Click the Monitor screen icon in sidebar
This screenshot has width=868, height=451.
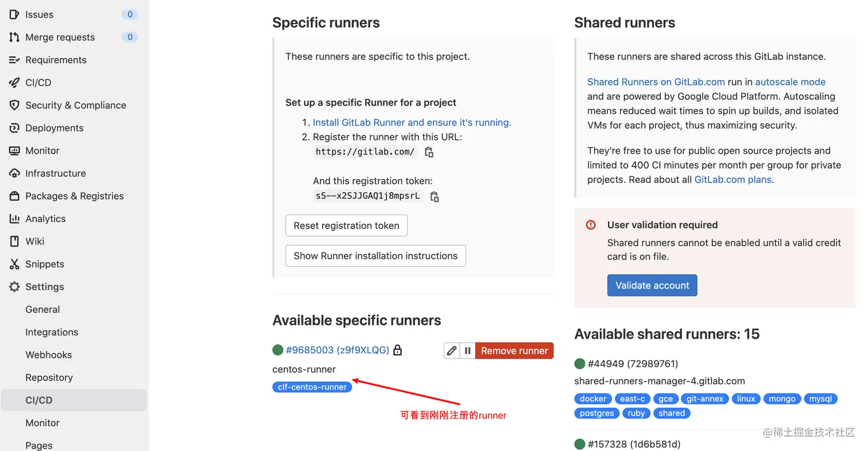point(14,150)
